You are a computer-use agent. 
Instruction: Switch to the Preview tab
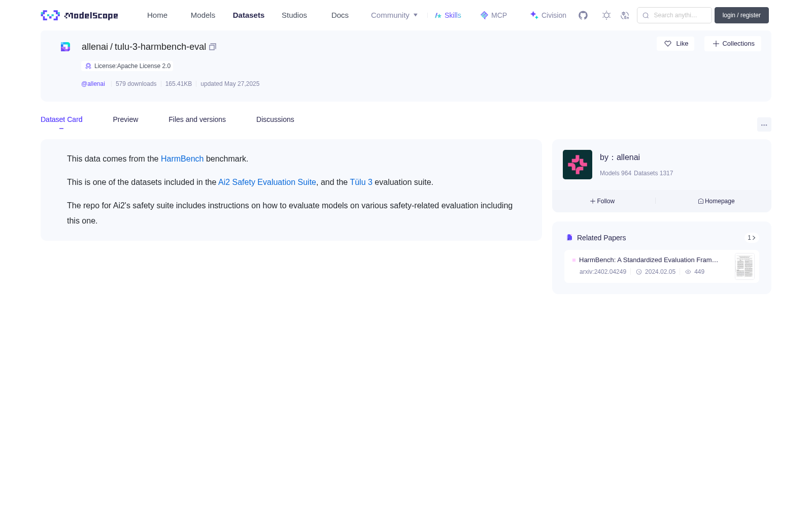(125, 119)
